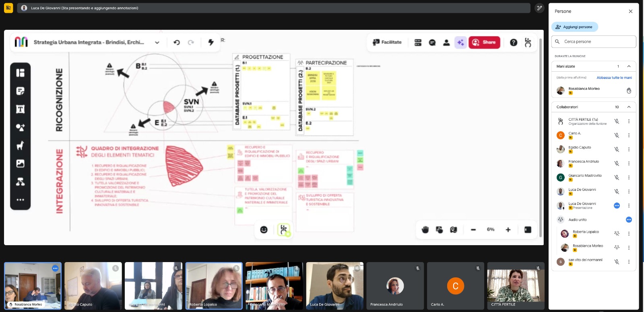Open the emoji reactions button
Viewport: 644px width, 312px height.
[x=264, y=229]
